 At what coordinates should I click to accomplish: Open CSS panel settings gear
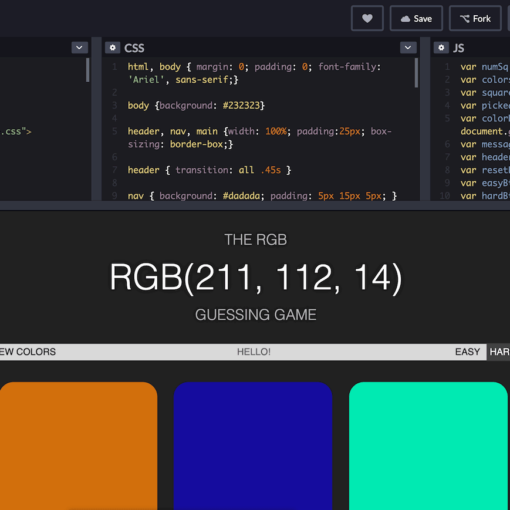113,48
